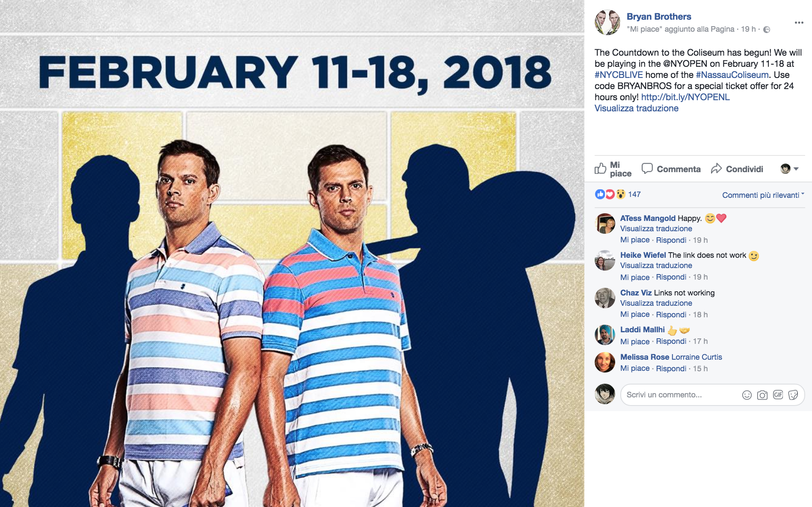
Task: Expand the profile selector dropdown arrow
Action: click(x=796, y=169)
